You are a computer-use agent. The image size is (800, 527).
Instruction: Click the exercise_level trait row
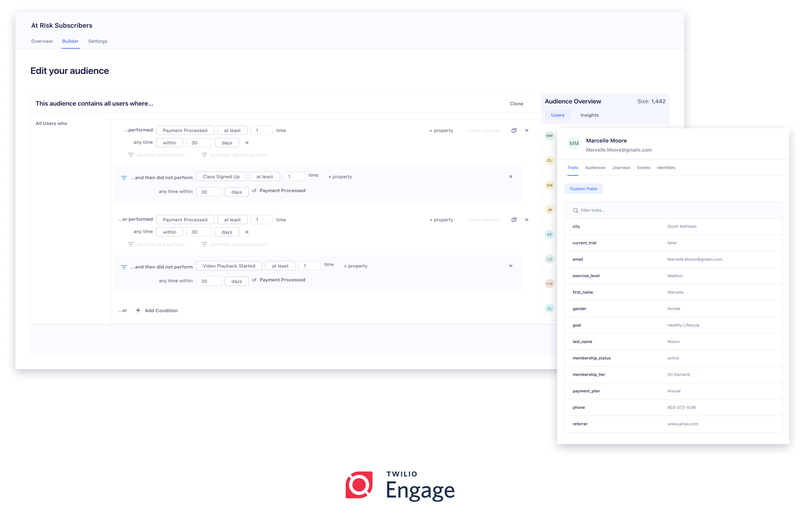tap(673, 276)
